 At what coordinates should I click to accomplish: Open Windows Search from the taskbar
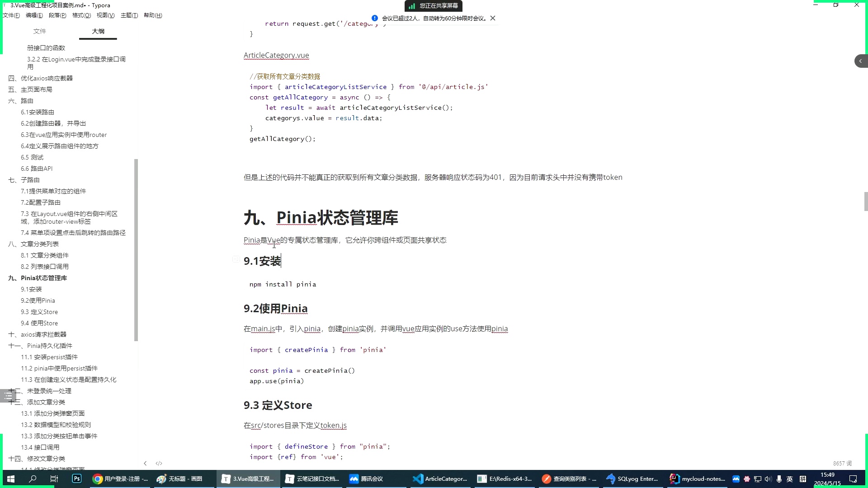(x=32, y=479)
